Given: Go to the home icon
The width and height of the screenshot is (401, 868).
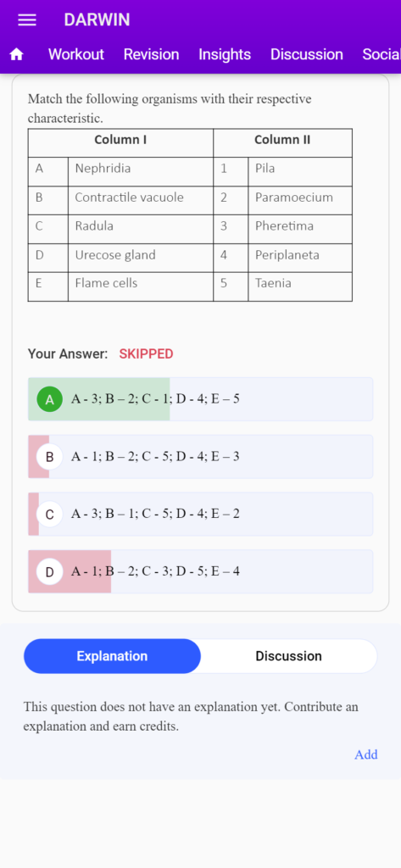Looking at the screenshot, I should (17, 54).
